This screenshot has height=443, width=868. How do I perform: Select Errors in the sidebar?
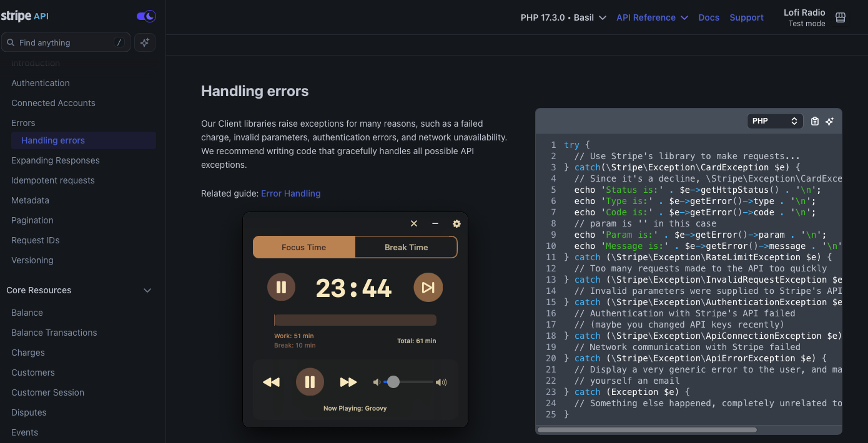click(23, 123)
